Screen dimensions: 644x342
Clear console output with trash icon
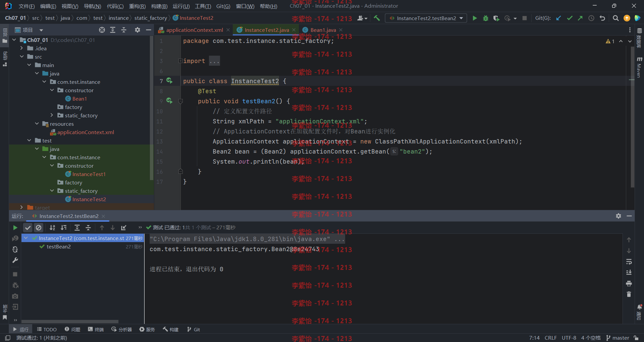[x=629, y=294]
